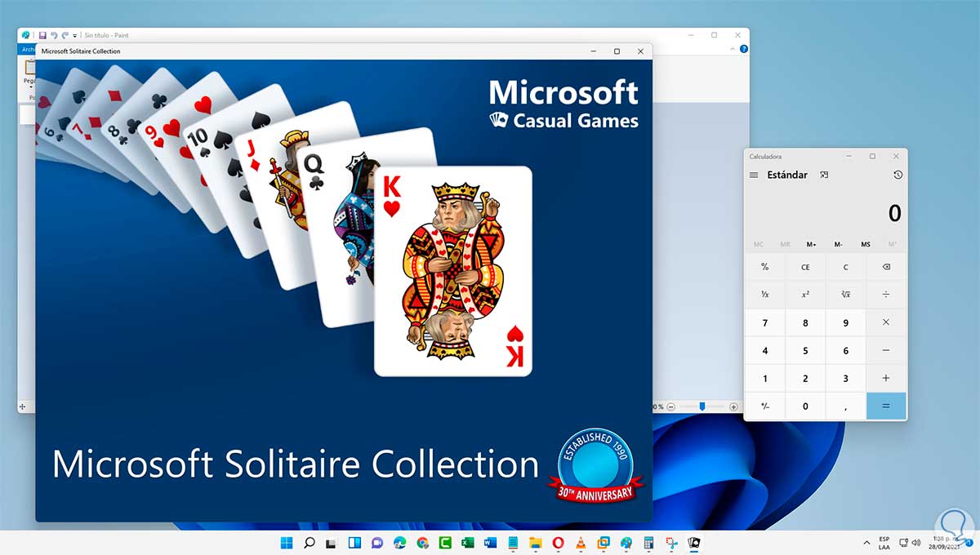Click the square root key in Calculator
The image size is (980, 555).
click(845, 295)
